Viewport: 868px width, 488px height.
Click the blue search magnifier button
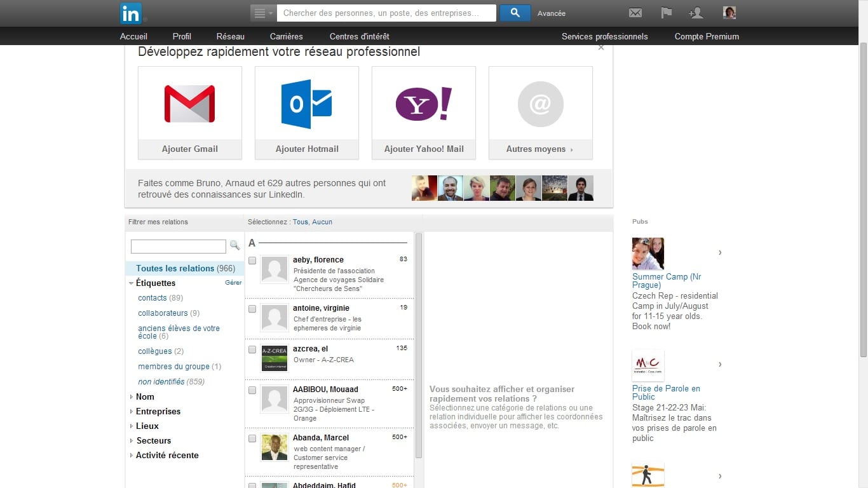(x=515, y=13)
